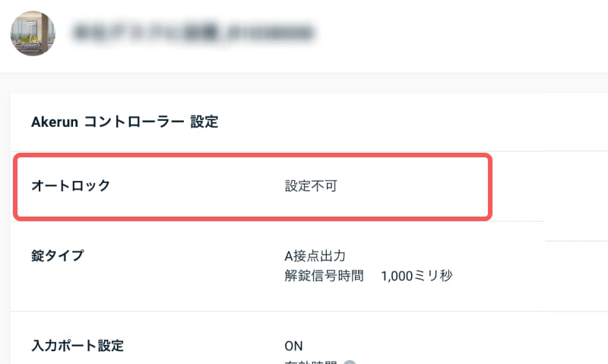Click the word Akerun in the heading
Screen dimensions: 608x364
54,122
